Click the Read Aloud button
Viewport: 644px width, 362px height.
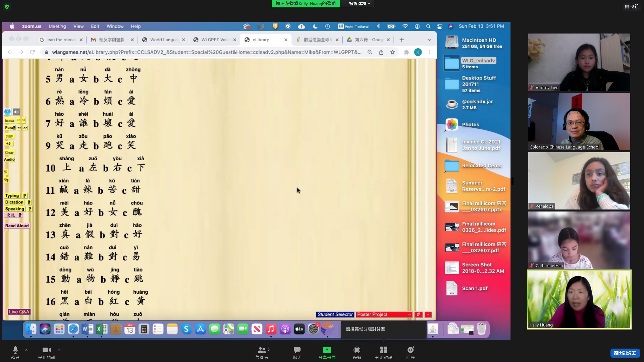click(17, 226)
